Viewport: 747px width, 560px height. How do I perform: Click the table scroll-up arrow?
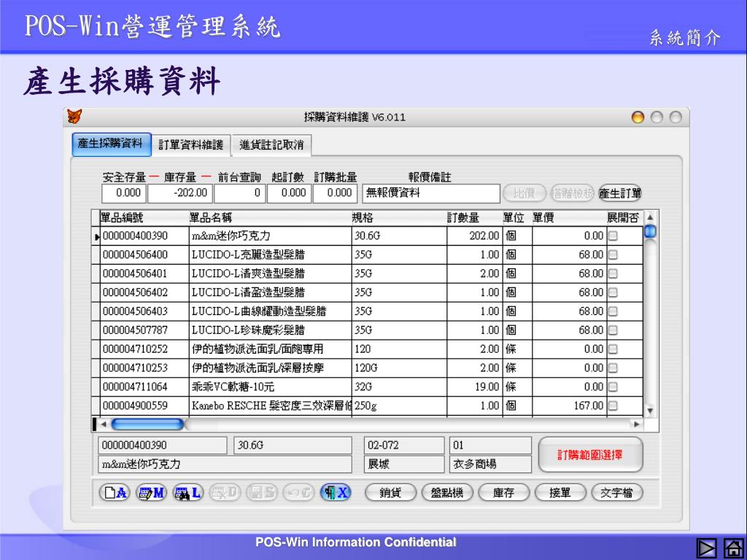tap(650, 217)
